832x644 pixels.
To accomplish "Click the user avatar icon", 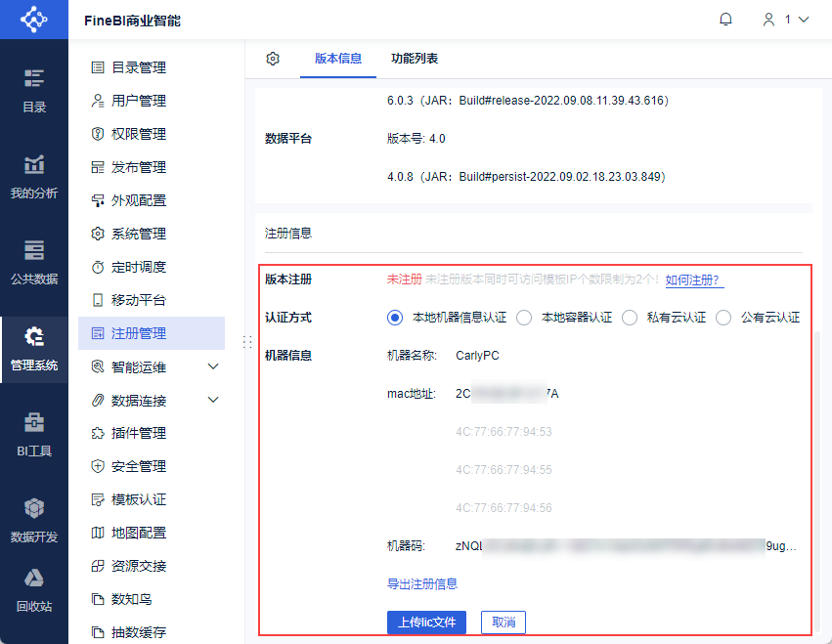I will [768, 20].
